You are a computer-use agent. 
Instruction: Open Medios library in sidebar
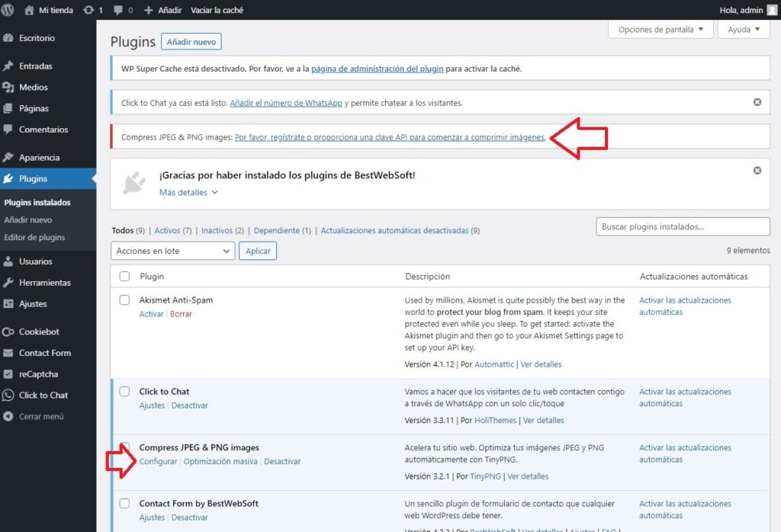pyautogui.click(x=34, y=87)
